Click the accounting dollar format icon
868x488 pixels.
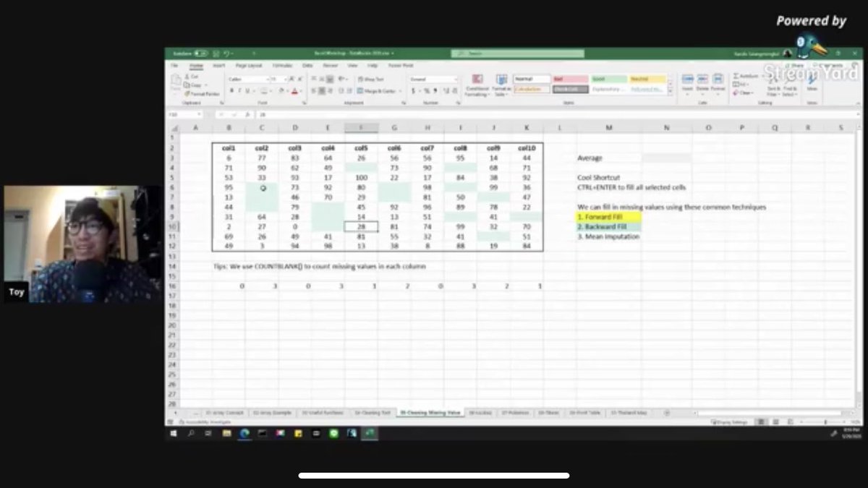pyautogui.click(x=414, y=91)
